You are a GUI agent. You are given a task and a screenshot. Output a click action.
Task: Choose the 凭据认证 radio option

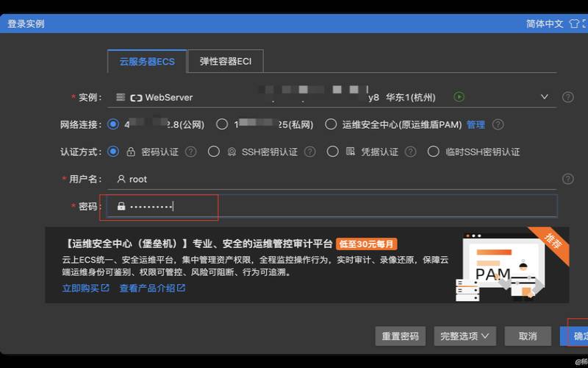tap(332, 152)
